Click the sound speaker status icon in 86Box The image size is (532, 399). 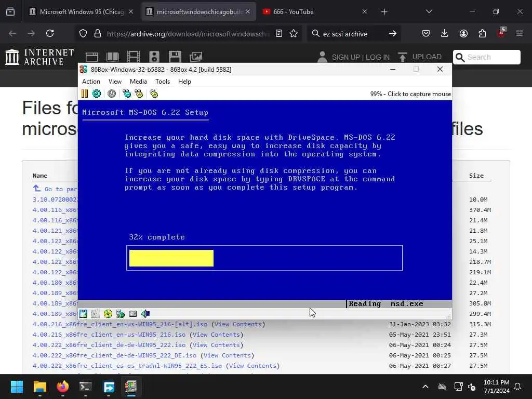click(145, 314)
